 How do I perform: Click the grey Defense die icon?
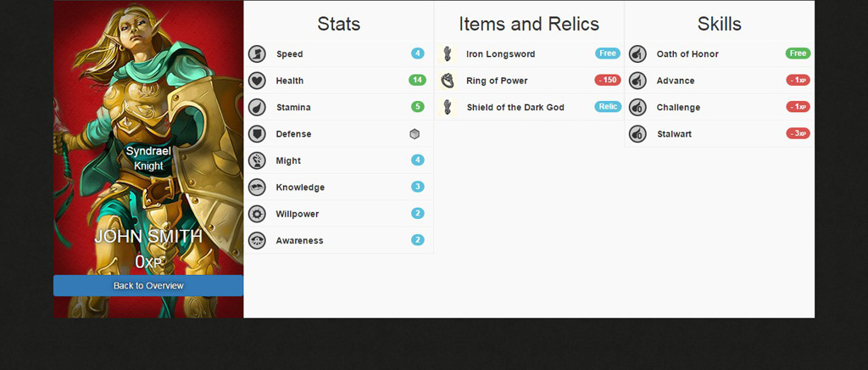pyautogui.click(x=415, y=134)
